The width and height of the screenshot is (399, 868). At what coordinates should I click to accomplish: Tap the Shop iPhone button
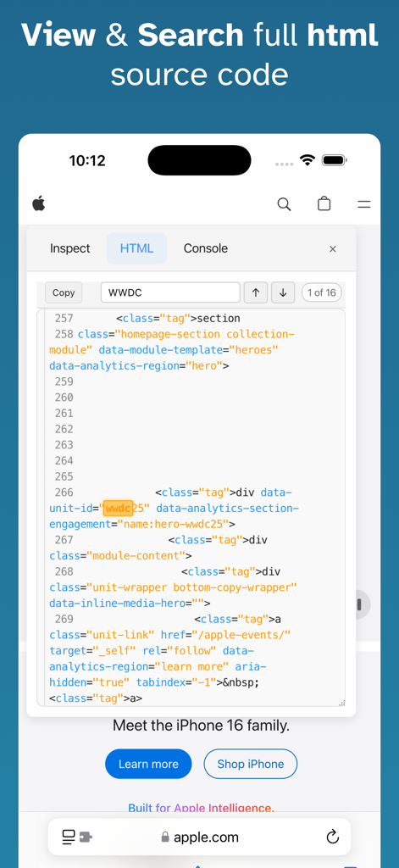click(x=251, y=764)
